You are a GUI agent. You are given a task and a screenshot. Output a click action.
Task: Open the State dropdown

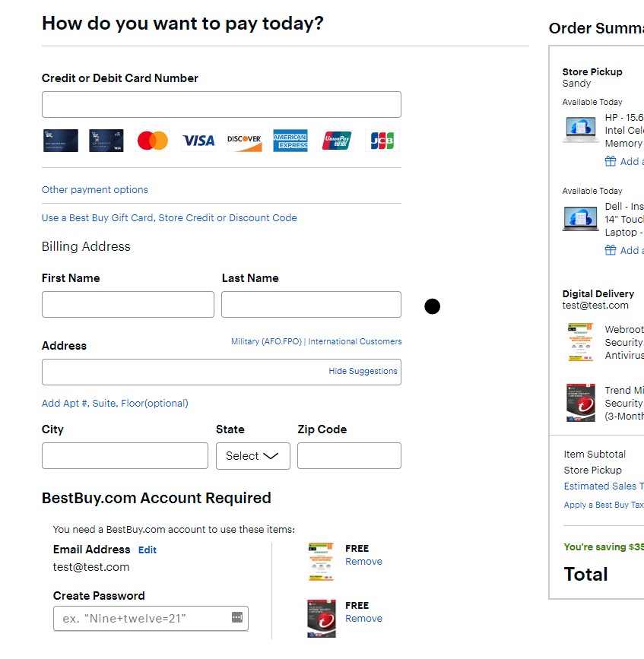click(x=252, y=456)
